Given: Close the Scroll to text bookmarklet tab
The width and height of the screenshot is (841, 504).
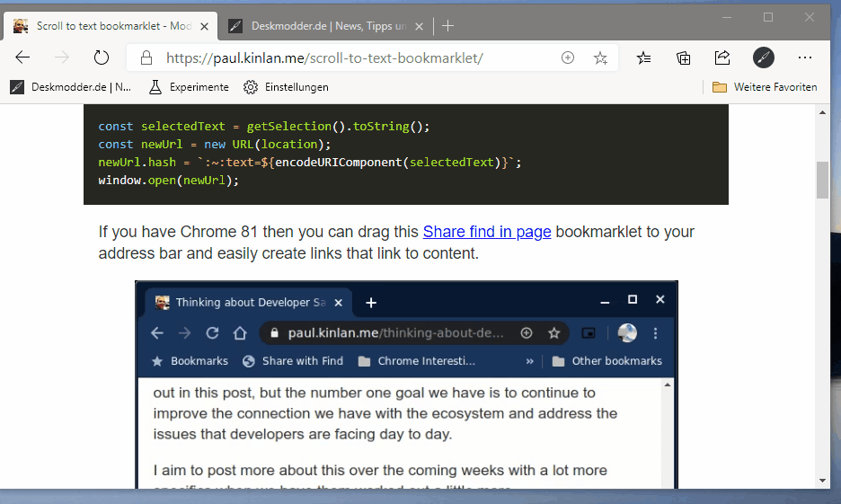Looking at the screenshot, I should 204,26.
